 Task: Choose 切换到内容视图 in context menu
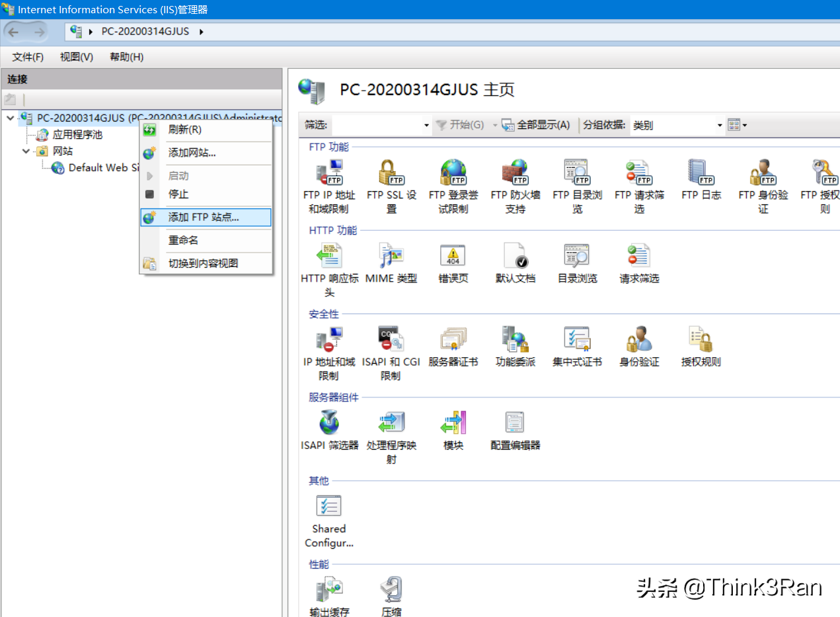[206, 263]
